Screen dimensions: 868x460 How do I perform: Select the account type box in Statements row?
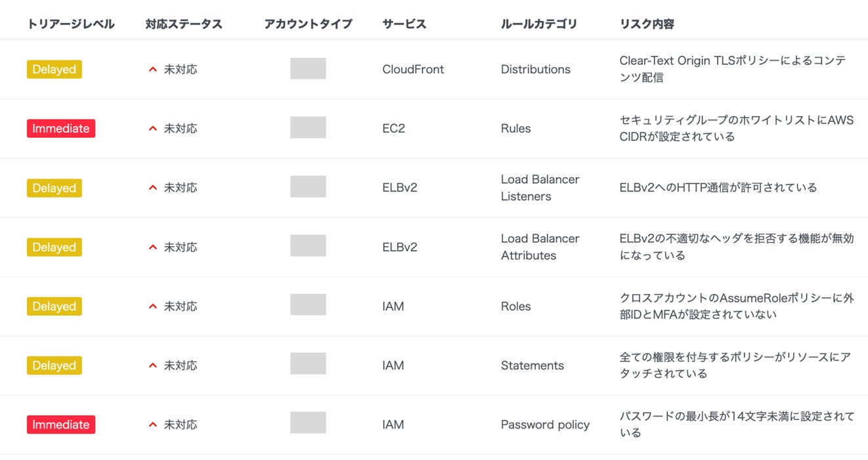[x=308, y=364]
